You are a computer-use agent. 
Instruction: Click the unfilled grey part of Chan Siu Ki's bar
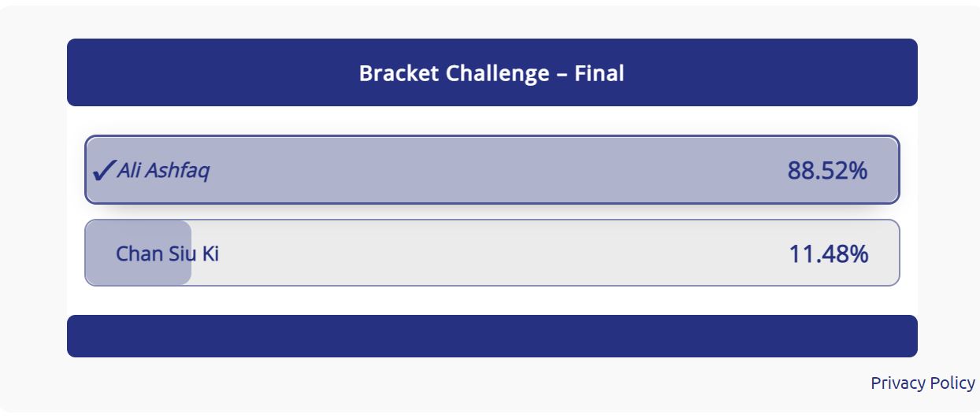coord(488,253)
